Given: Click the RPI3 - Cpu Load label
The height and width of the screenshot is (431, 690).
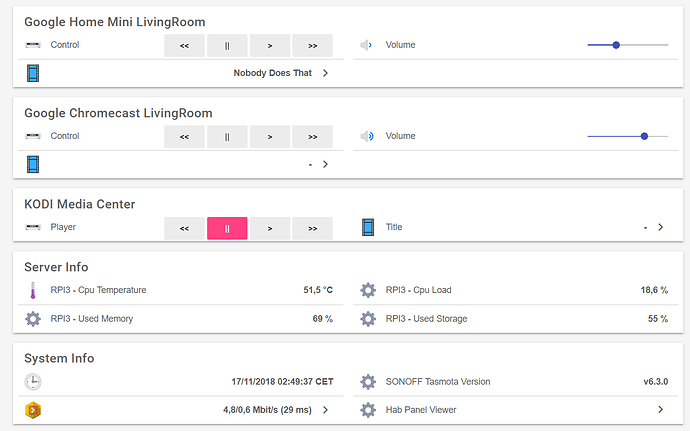Looking at the screenshot, I should pos(418,290).
